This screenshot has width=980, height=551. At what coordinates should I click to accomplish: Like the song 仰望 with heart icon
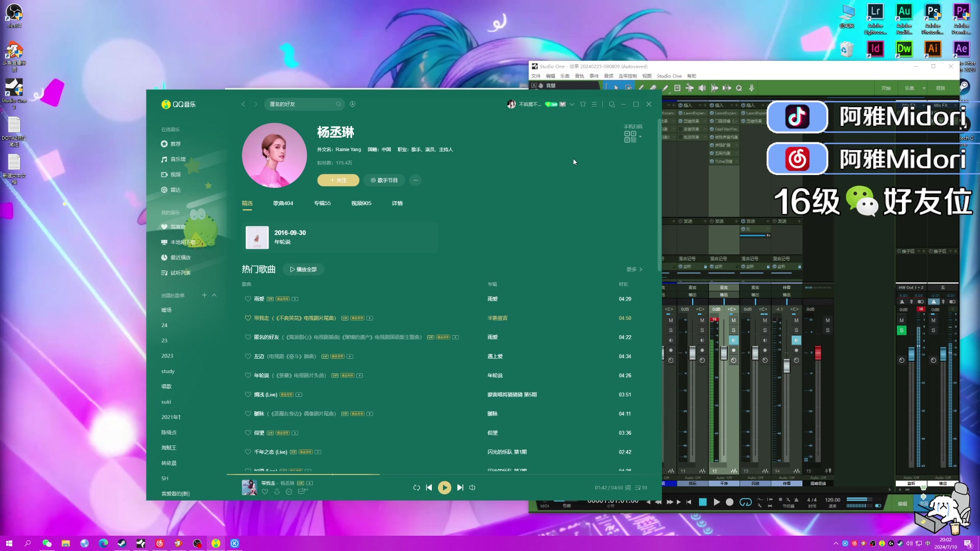[x=248, y=433]
